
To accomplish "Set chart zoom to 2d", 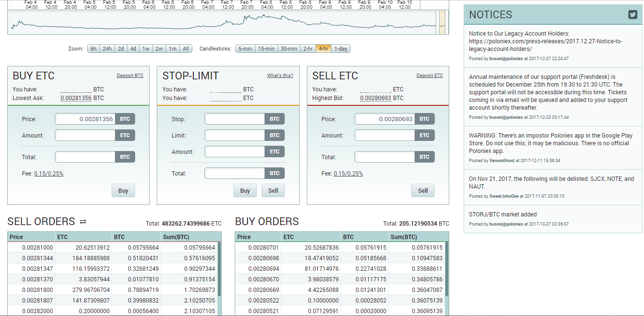I will tap(121, 49).
